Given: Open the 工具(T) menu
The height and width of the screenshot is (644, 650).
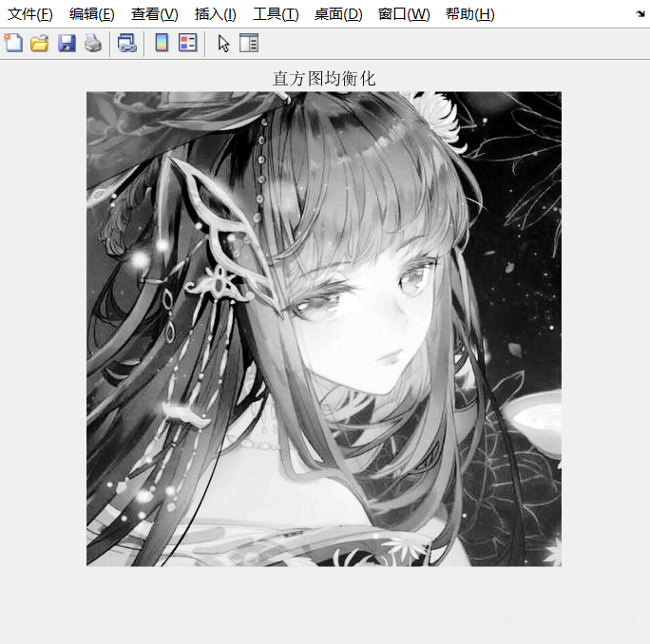Looking at the screenshot, I should pyautogui.click(x=276, y=14).
